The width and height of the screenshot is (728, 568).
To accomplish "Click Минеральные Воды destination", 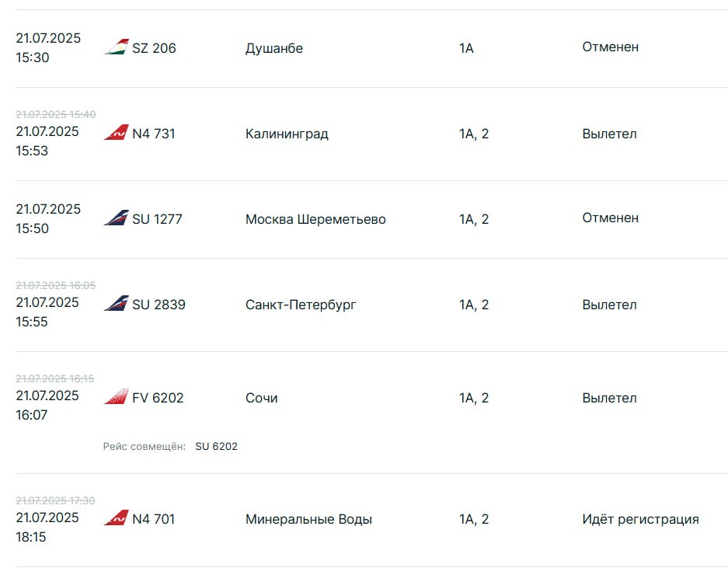I will pyautogui.click(x=308, y=519).
